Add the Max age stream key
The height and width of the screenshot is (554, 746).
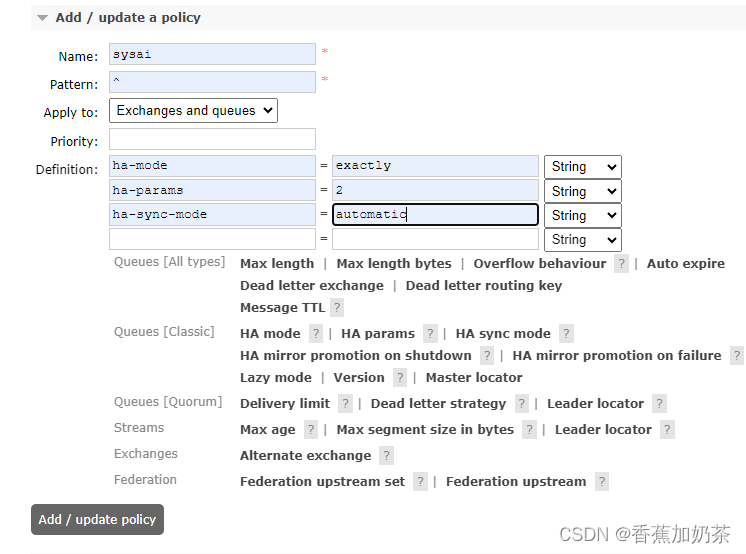click(267, 430)
